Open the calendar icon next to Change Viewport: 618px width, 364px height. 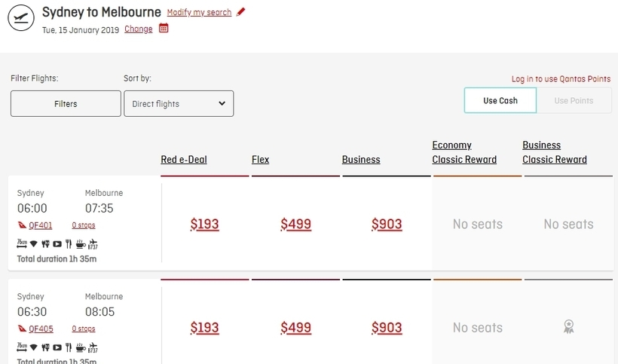164,28
